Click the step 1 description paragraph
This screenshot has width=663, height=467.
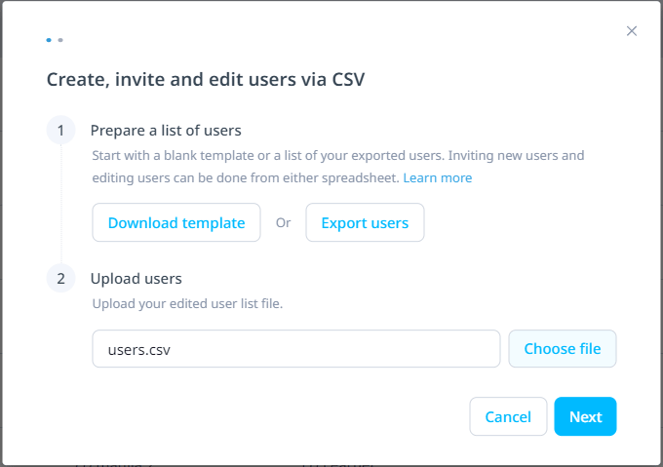(338, 167)
